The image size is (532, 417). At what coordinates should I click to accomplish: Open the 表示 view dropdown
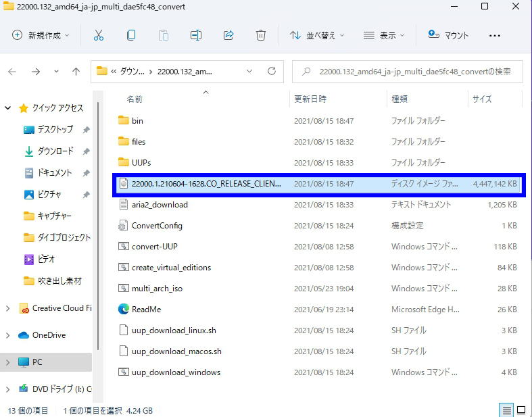(x=384, y=35)
